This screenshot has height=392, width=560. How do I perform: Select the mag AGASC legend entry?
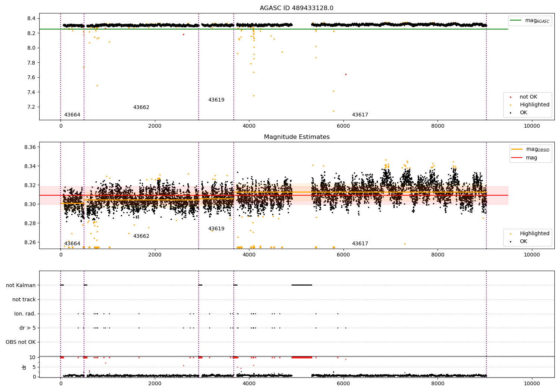coord(530,21)
